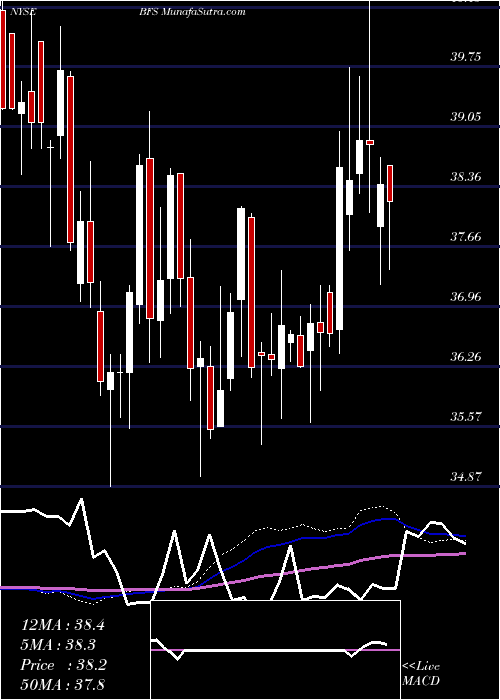Select the 35.57 price axis label
This screenshot has width=500, height=700.
pos(465,417)
